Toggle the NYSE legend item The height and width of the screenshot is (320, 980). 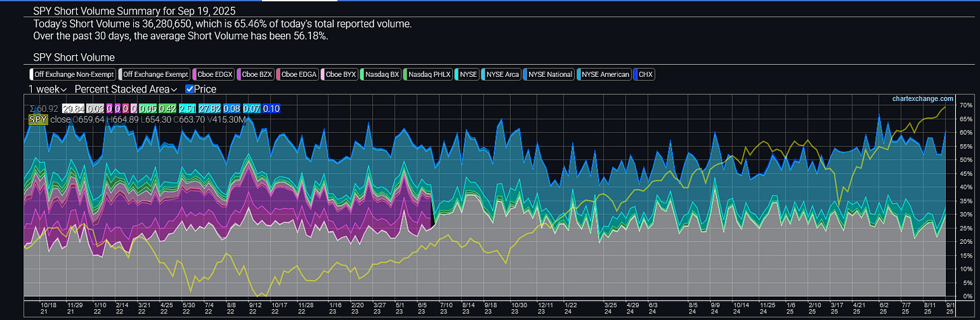pyautogui.click(x=468, y=75)
